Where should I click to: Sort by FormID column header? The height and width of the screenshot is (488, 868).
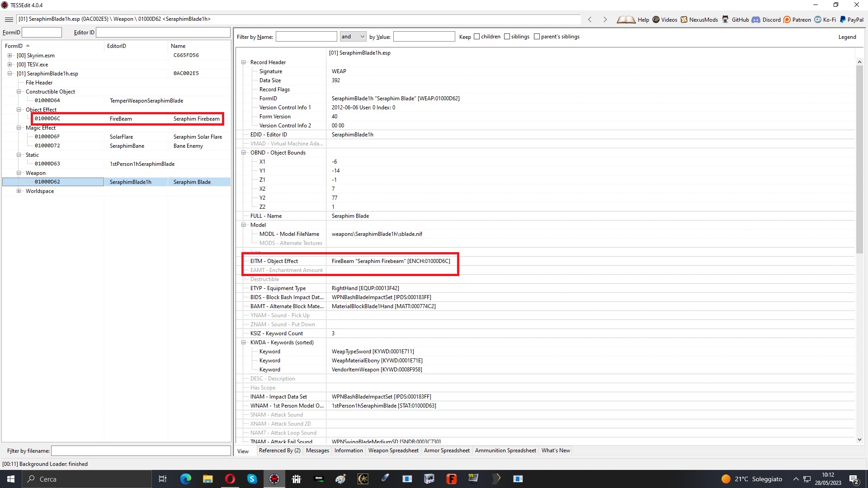53,46
